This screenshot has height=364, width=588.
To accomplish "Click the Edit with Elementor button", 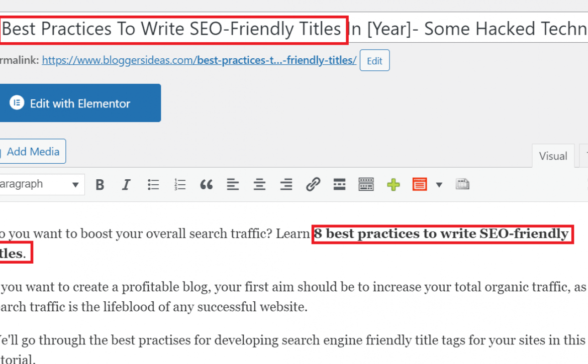I will (x=80, y=103).
